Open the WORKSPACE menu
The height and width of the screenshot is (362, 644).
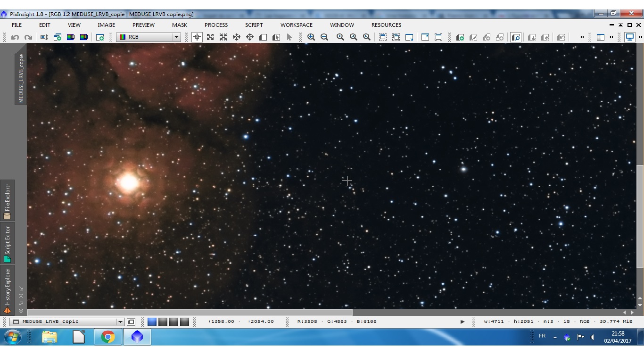(x=297, y=25)
